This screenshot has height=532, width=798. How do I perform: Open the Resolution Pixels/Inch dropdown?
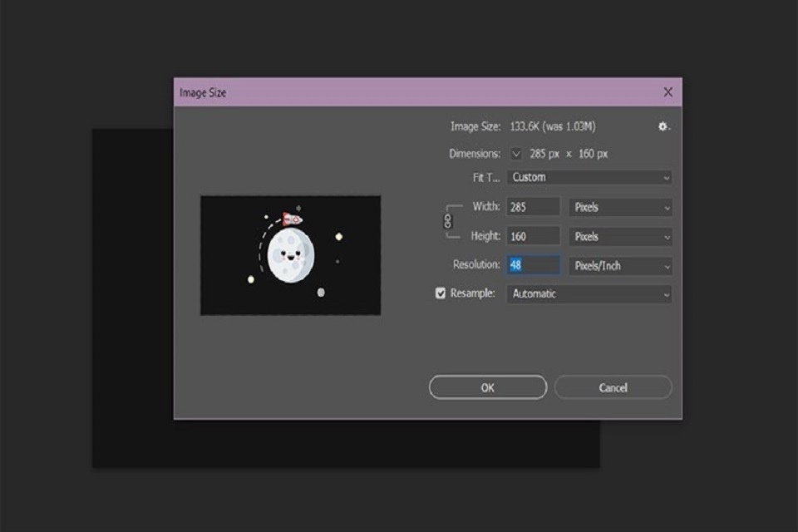coord(620,266)
